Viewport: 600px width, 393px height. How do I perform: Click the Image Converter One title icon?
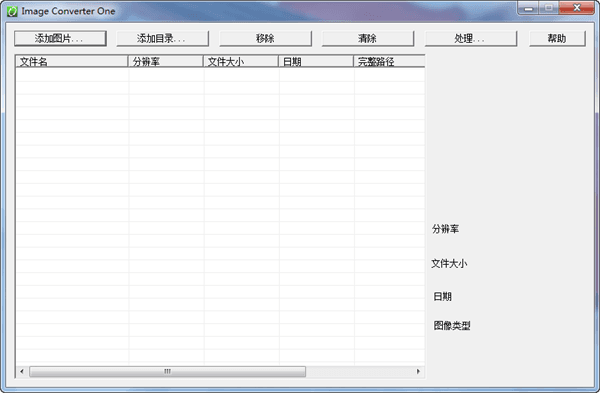pos(12,11)
